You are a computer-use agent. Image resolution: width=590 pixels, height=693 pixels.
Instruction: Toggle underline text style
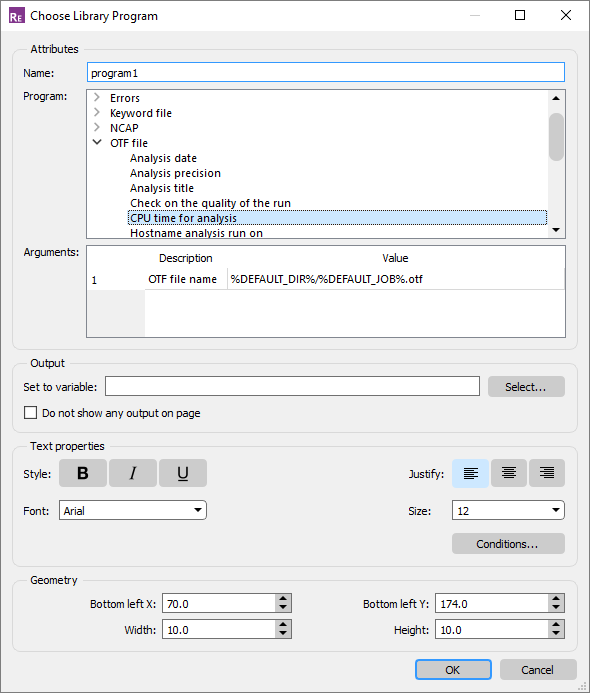tap(183, 473)
